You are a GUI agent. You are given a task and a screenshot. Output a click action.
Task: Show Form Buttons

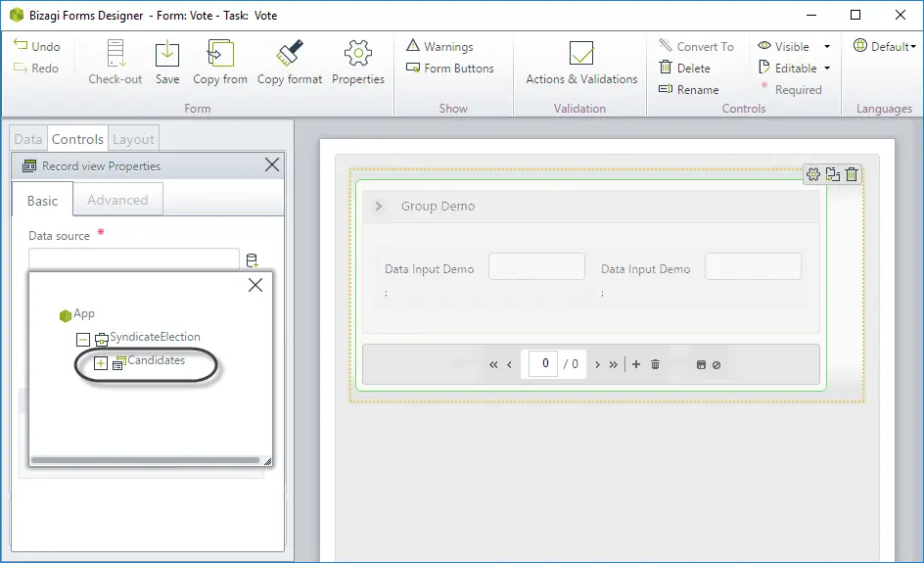450,68
